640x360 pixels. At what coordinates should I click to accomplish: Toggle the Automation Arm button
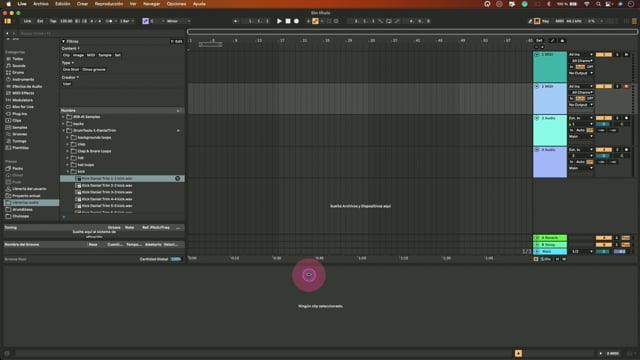coord(315,21)
